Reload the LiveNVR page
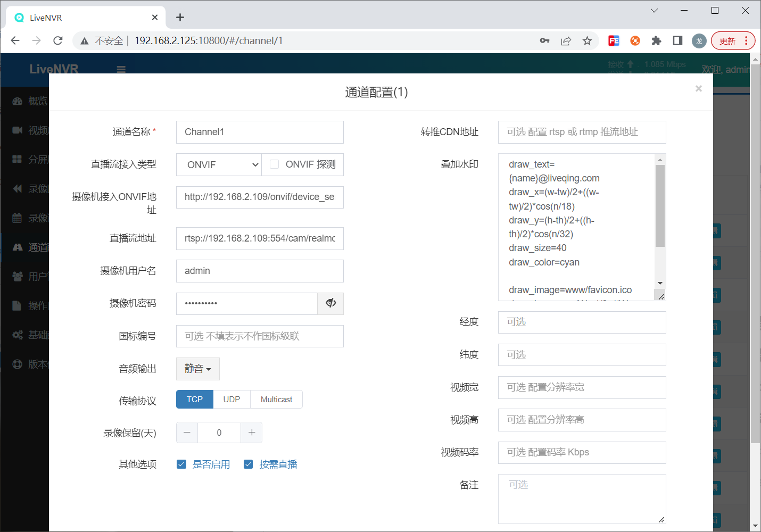The image size is (761, 532). [x=58, y=40]
